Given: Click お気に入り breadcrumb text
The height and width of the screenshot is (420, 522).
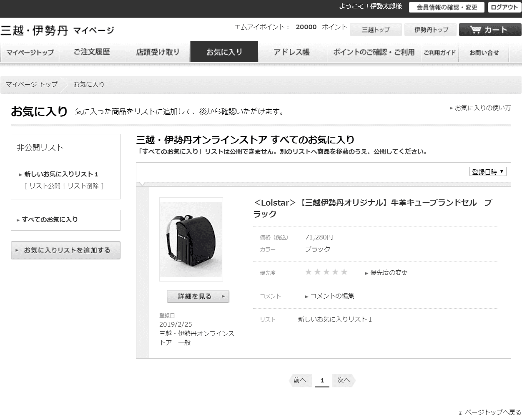Looking at the screenshot, I should click(89, 84).
